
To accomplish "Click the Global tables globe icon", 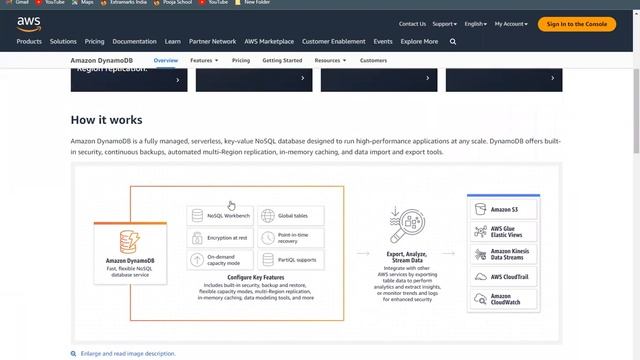I will (268, 216).
